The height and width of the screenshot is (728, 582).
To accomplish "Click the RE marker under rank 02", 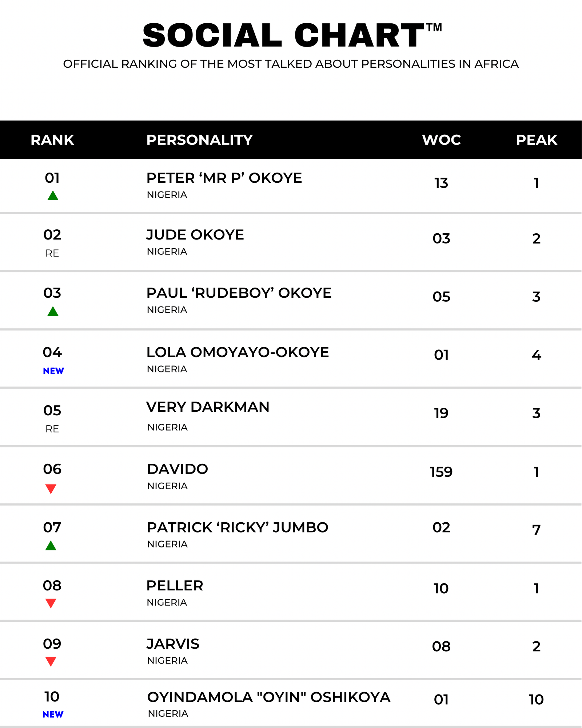I will (x=52, y=253).
